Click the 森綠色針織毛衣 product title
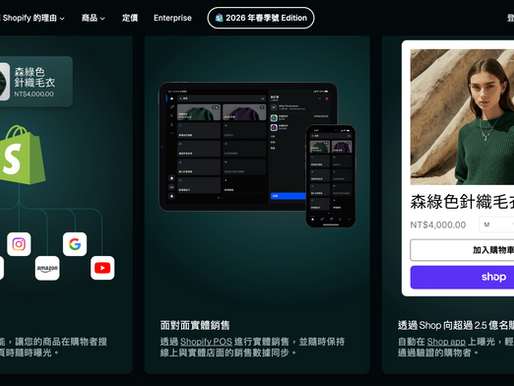The image size is (514, 386). 462,202
